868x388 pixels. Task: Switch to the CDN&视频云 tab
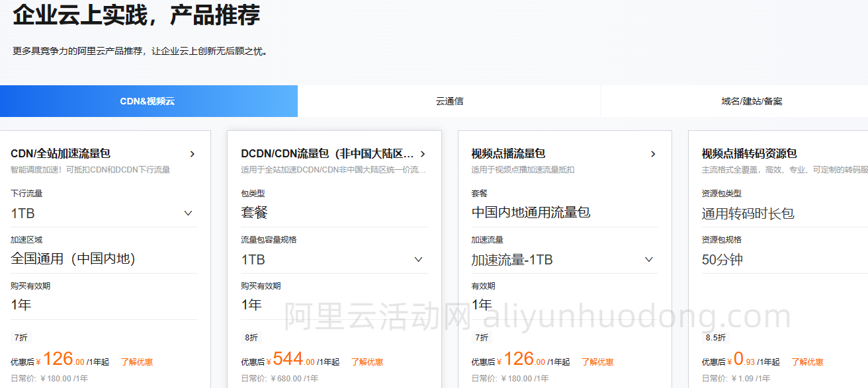(x=149, y=101)
